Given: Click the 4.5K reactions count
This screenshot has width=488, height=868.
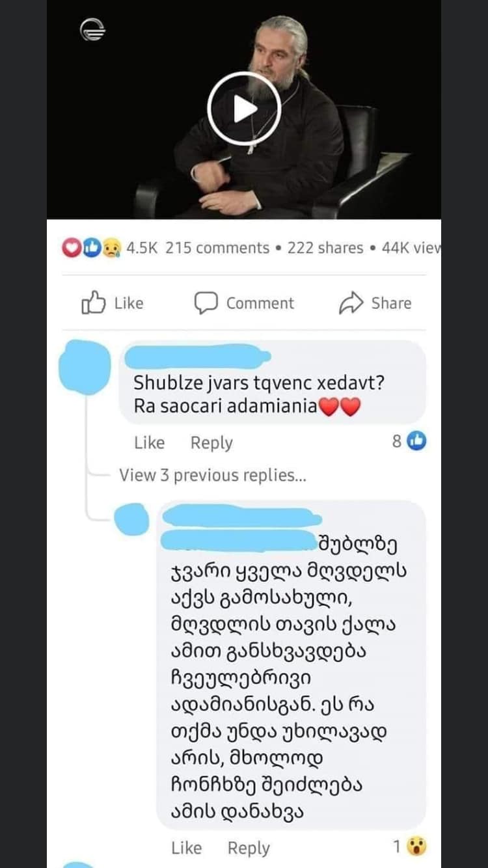Looking at the screenshot, I should (142, 248).
